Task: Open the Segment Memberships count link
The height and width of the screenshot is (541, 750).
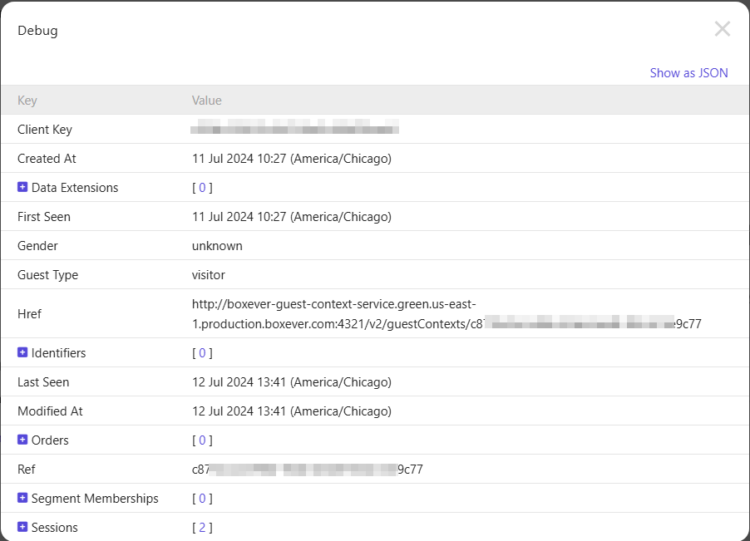Action: pos(202,498)
